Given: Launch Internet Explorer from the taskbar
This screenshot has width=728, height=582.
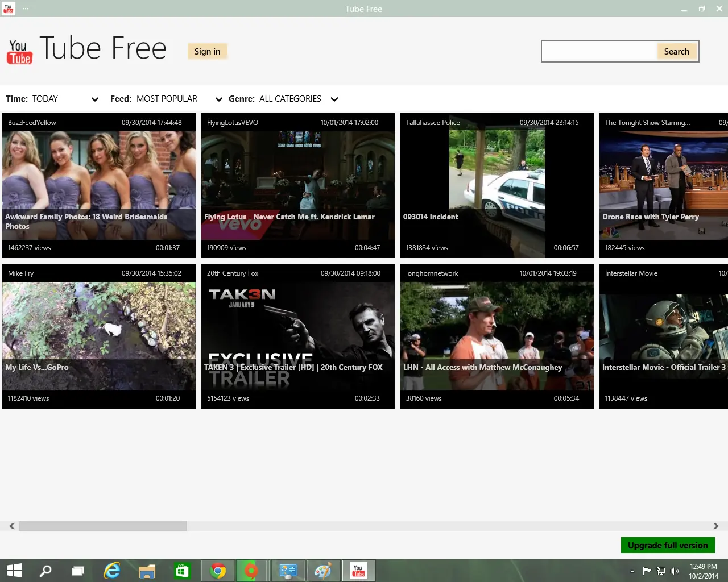Looking at the screenshot, I should click(112, 571).
